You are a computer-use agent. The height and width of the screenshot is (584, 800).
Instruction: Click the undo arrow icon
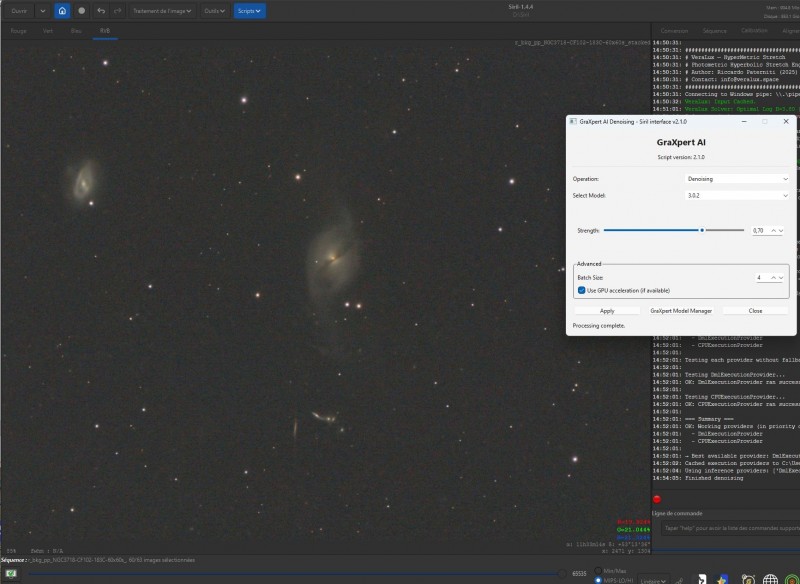[x=101, y=11]
